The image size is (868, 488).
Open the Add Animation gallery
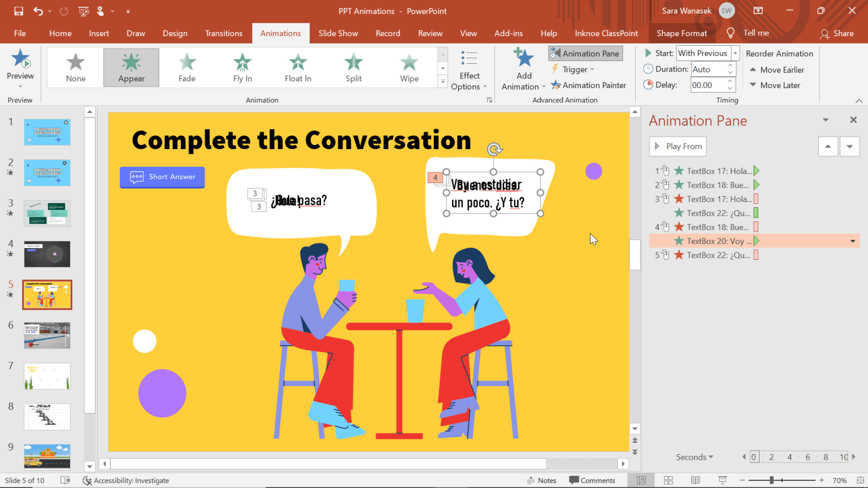[x=523, y=68]
